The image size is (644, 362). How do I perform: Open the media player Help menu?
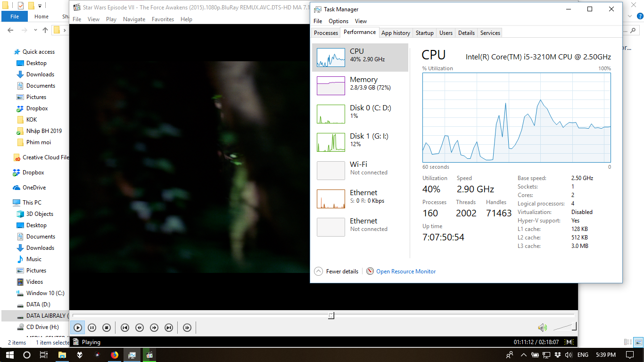click(186, 19)
